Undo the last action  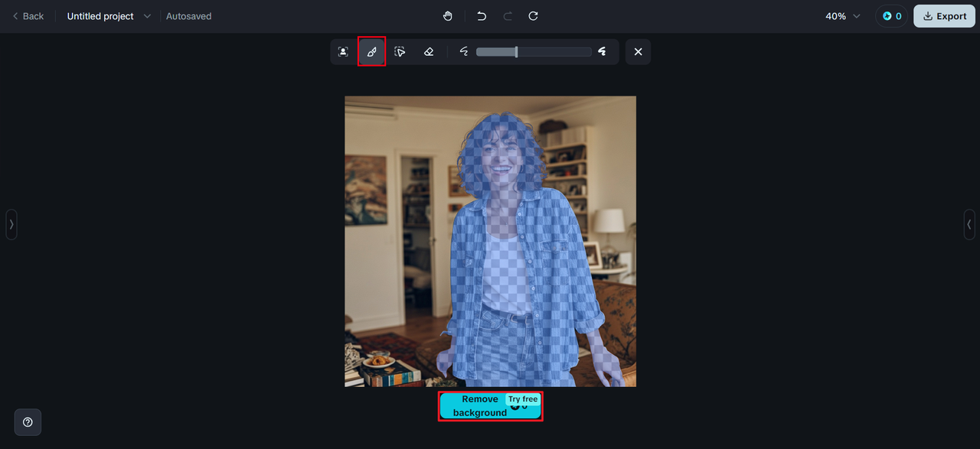tap(482, 16)
